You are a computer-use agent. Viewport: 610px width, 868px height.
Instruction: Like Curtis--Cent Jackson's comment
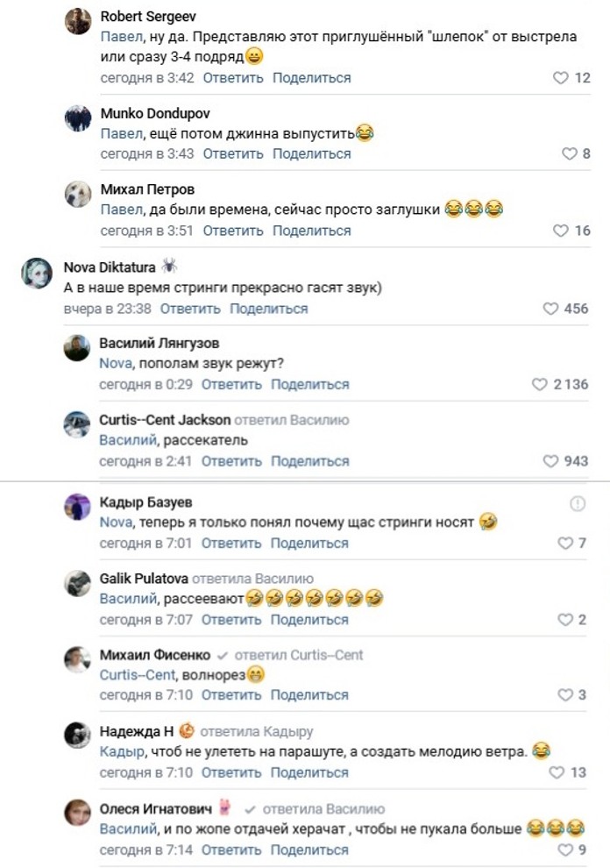coord(550,461)
